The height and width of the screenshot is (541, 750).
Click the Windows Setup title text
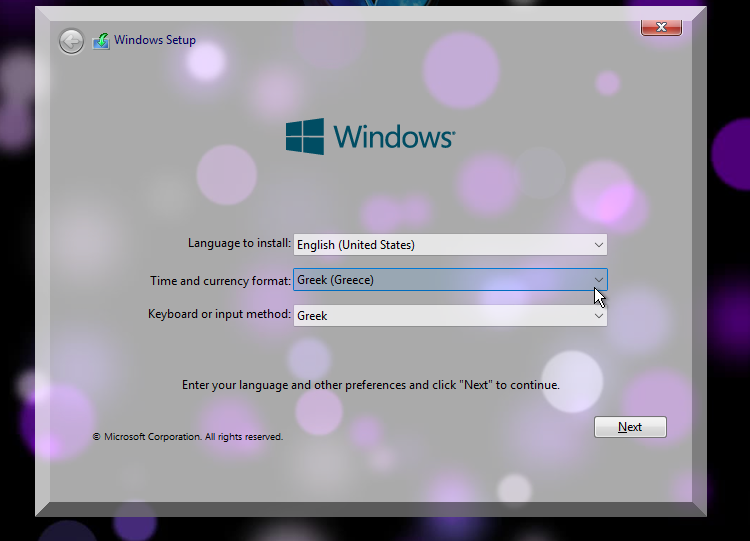coord(155,40)
